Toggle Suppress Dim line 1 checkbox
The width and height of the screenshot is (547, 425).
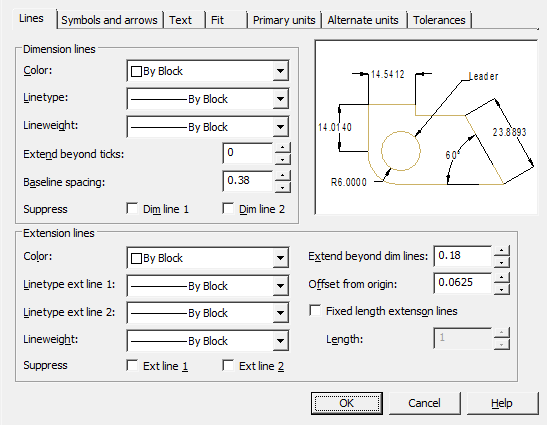(x=132, y=209)
